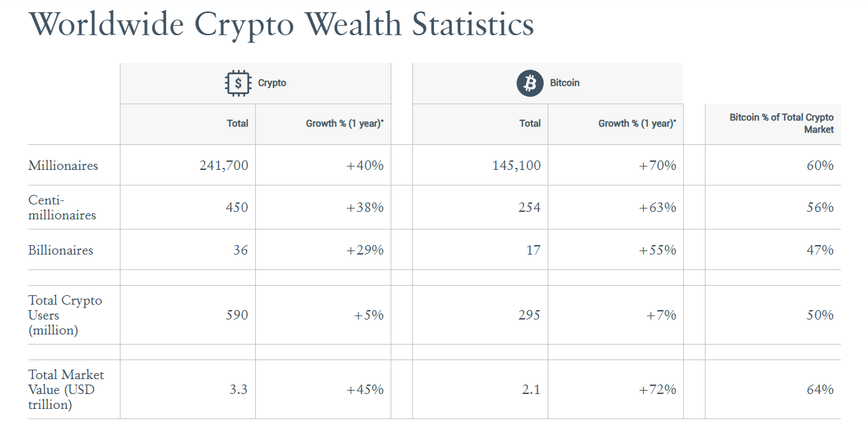868x436 pixels.
Task: Click the Worldwide Crypto Wealth Statistics heading
Action: click(282, 24)
